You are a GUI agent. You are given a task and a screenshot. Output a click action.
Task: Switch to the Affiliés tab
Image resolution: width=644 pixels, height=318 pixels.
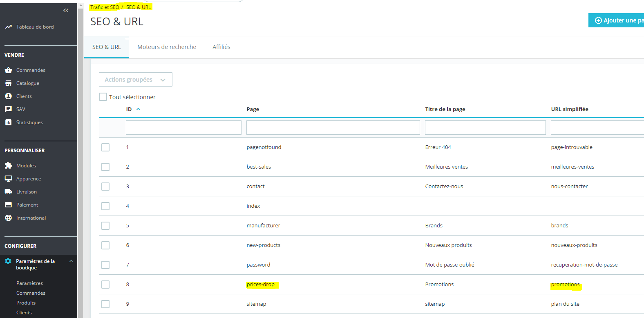point(221,47)
